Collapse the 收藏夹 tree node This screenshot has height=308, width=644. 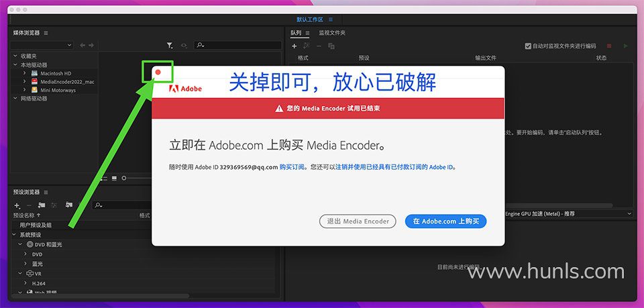15,56
